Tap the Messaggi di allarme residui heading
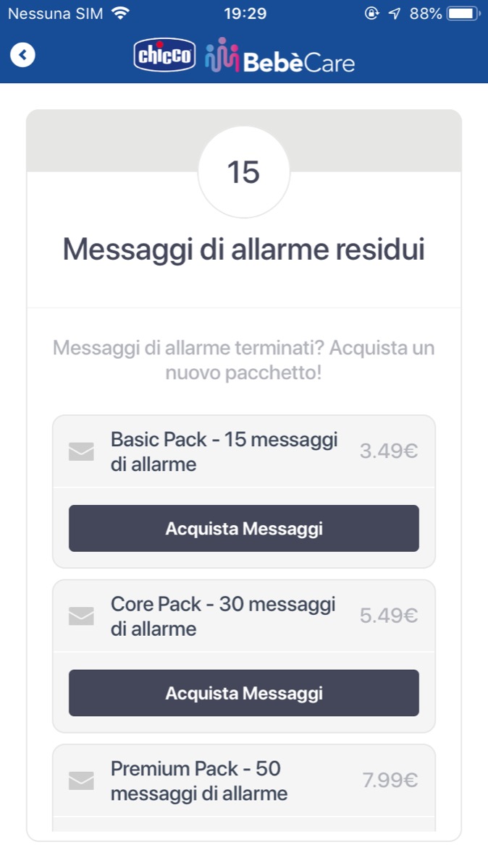This screenshot has width=488, height=868. 243,250
